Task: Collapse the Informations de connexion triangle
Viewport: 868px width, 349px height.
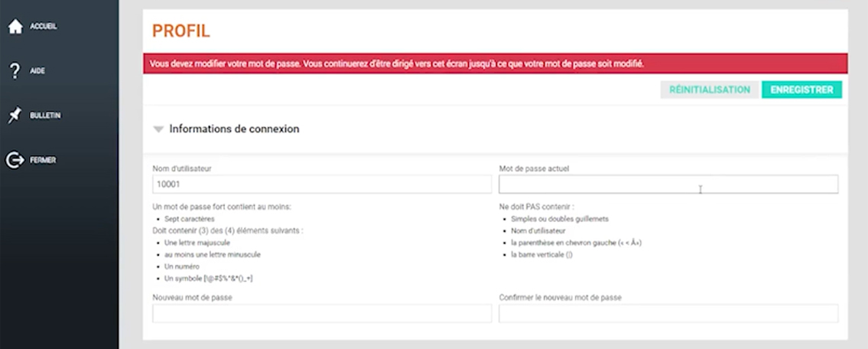Action: point(158,129)
